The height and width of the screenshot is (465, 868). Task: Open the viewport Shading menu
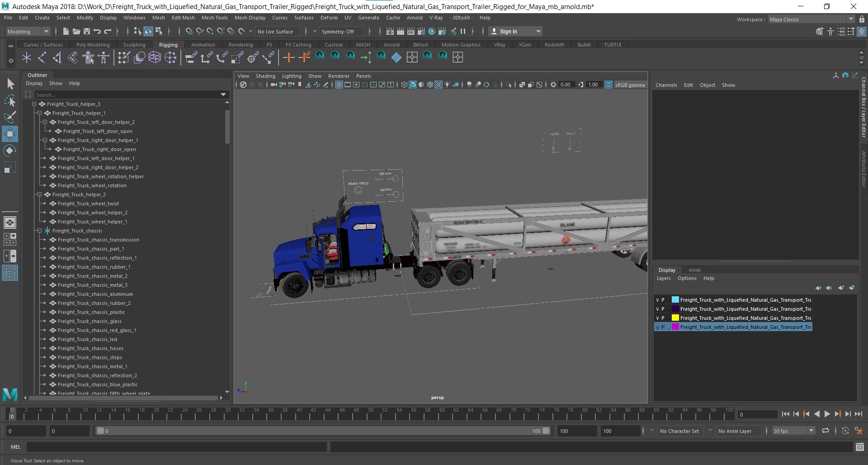point(265,76)
